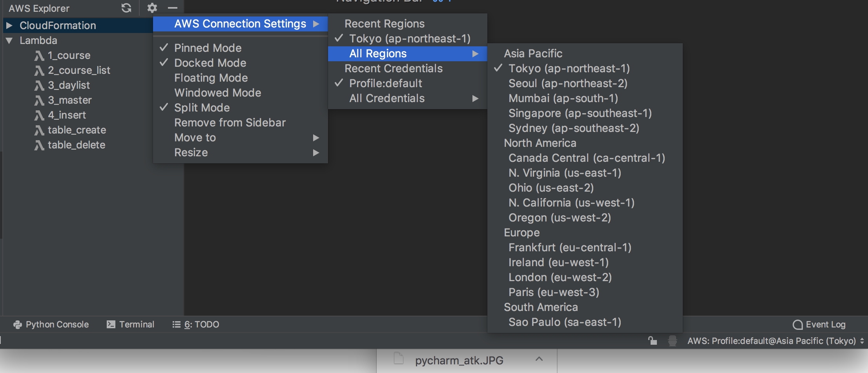
Task: Select Remove from Sidebar
Action: (x=240, y=123)
